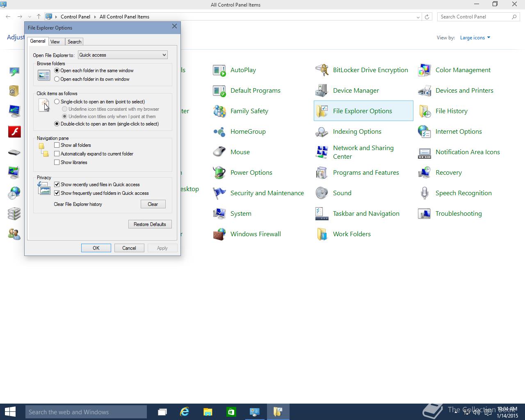Open the Store app from the taskbar
Screen dimensions: 525x420
[231, 412]
